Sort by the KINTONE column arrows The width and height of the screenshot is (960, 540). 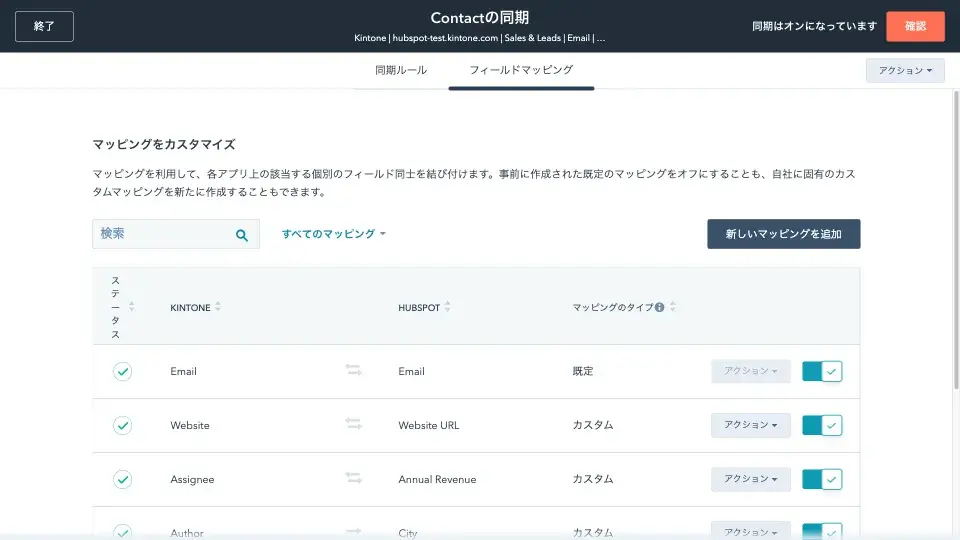[218, 308]
